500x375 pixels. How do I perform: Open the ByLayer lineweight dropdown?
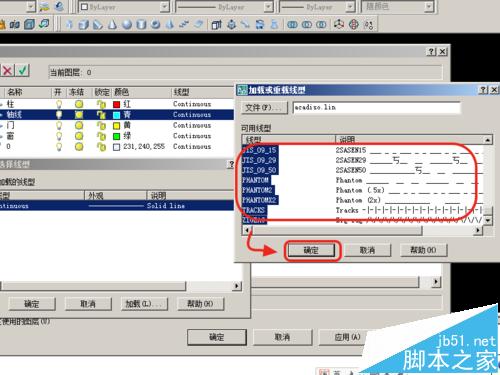click(x=349, y=7)
